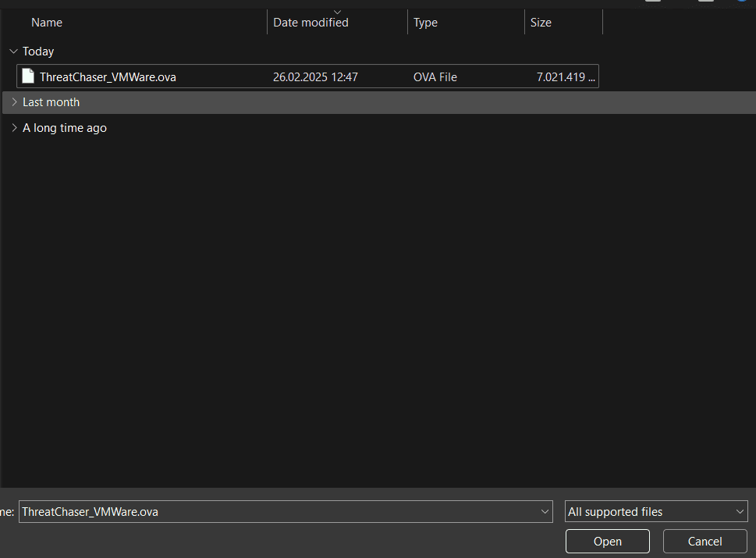Sort files by the Name column header

point(47,23)
